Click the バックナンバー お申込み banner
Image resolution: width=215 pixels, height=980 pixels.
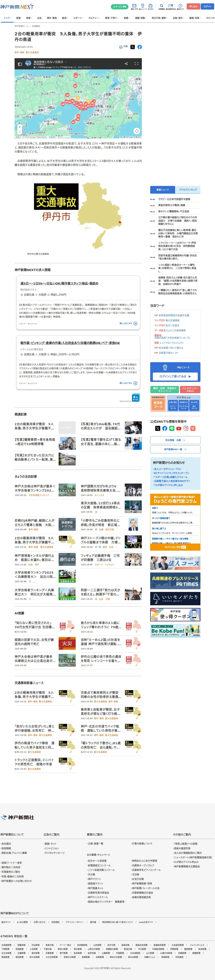tap(190, 390)
